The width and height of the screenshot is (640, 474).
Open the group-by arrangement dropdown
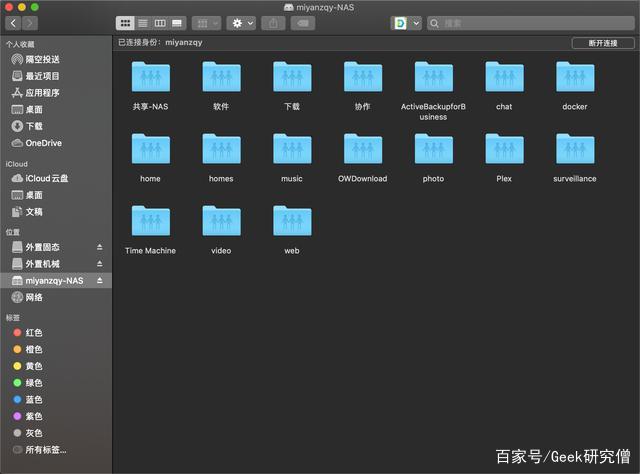click(207, 23)
